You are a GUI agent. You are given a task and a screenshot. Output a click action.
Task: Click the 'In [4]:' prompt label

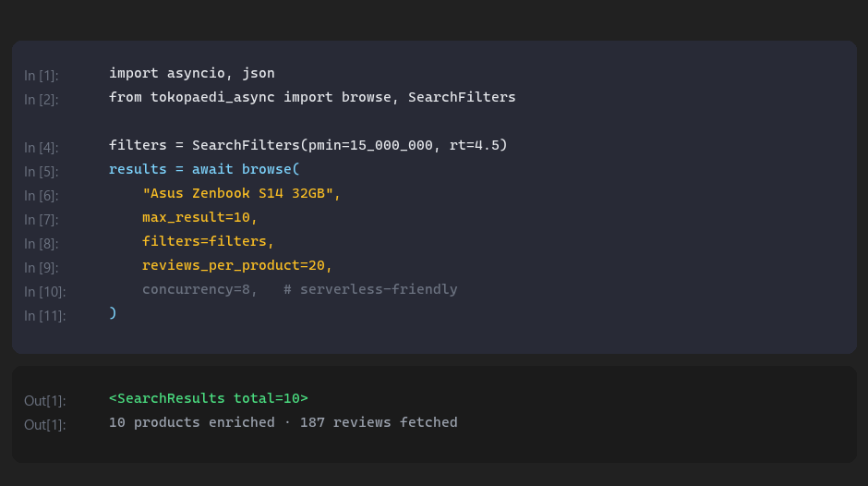(x=41, y=148)
